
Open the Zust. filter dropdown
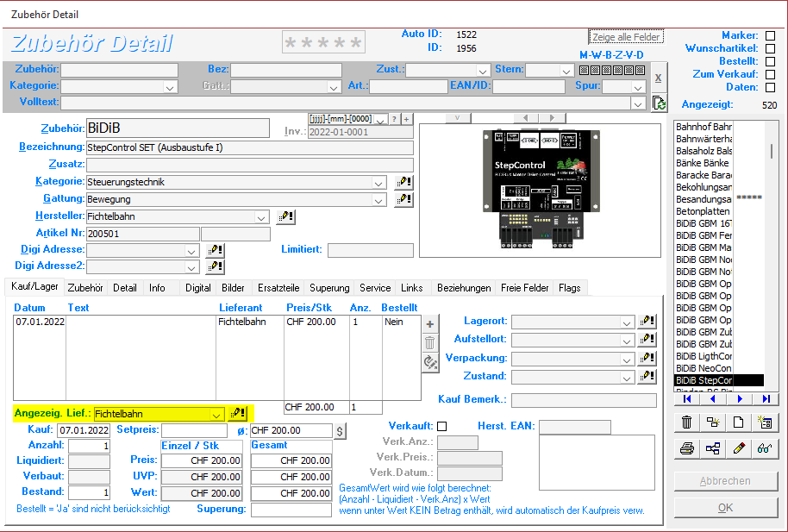click(x=483, y=71)
